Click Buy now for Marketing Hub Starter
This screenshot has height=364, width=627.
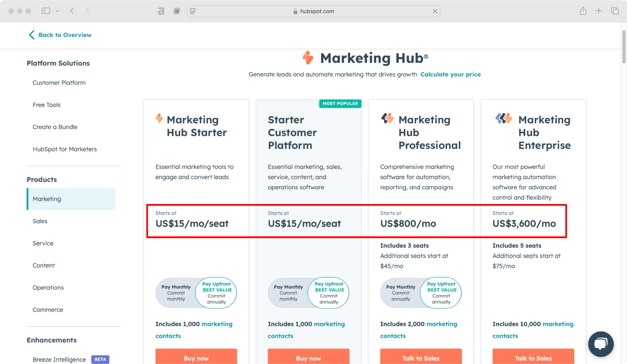[196, 357]
